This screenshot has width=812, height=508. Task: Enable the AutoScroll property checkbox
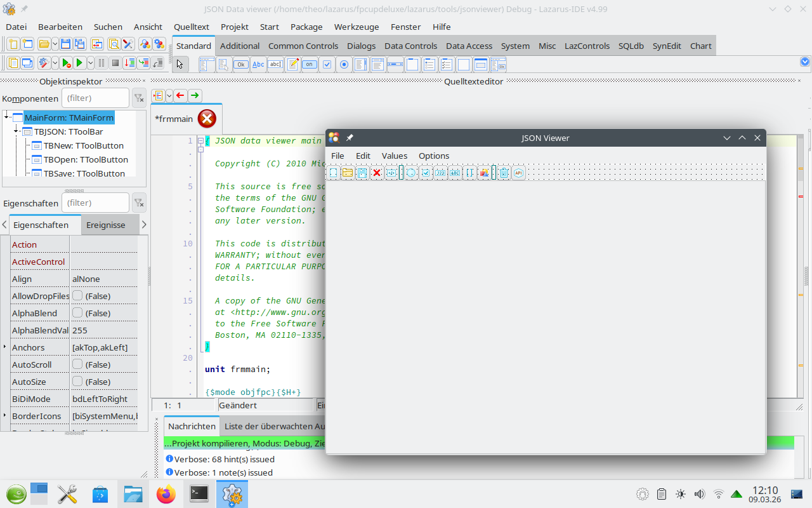pos(77,364)
